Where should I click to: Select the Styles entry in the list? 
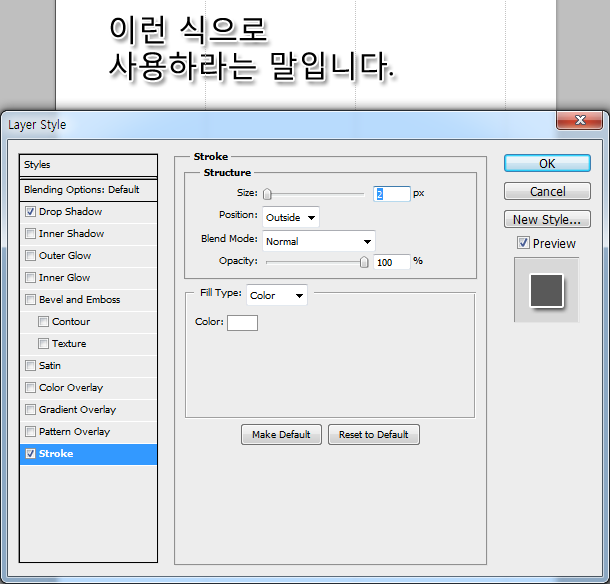(x=88, y=165)
